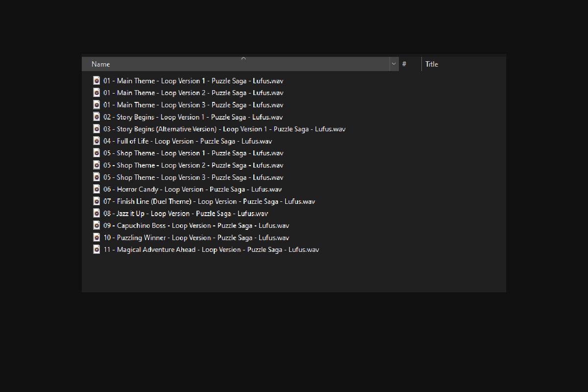
Task: Toggle sort direction using the arrow above Name
Action: [x=244, y=58]
